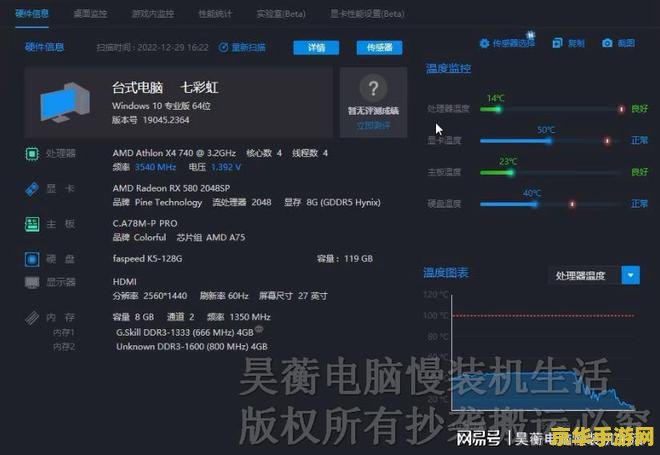Switch to the 性能统计 tab
Viewport: 660px width, 455px height.
point(215,14)
